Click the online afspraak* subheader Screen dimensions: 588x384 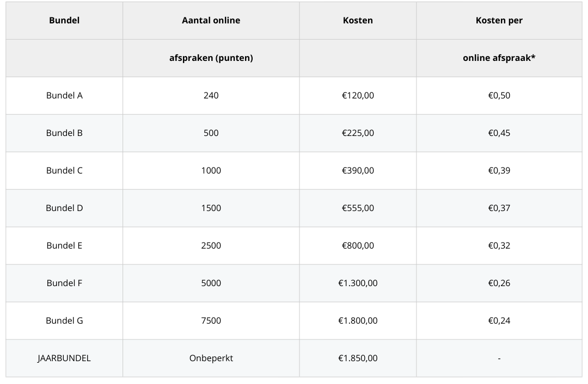click(499, 58)
